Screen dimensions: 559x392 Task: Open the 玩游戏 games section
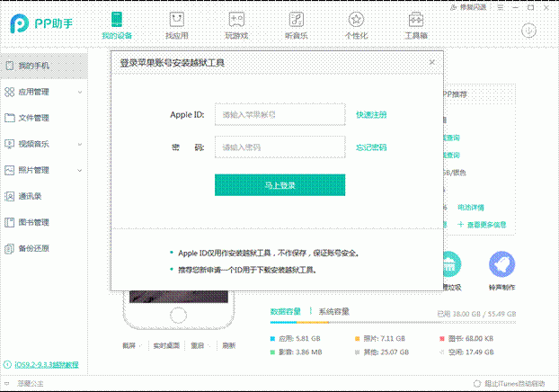tap(236, 25)
